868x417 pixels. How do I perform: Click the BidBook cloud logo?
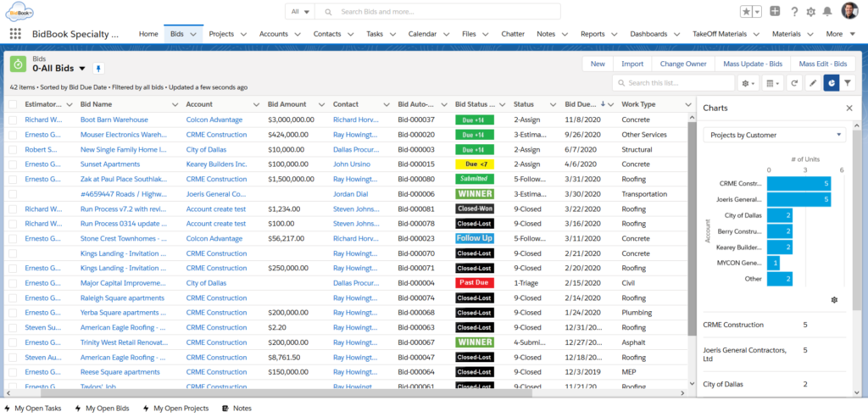click(19, 11)
